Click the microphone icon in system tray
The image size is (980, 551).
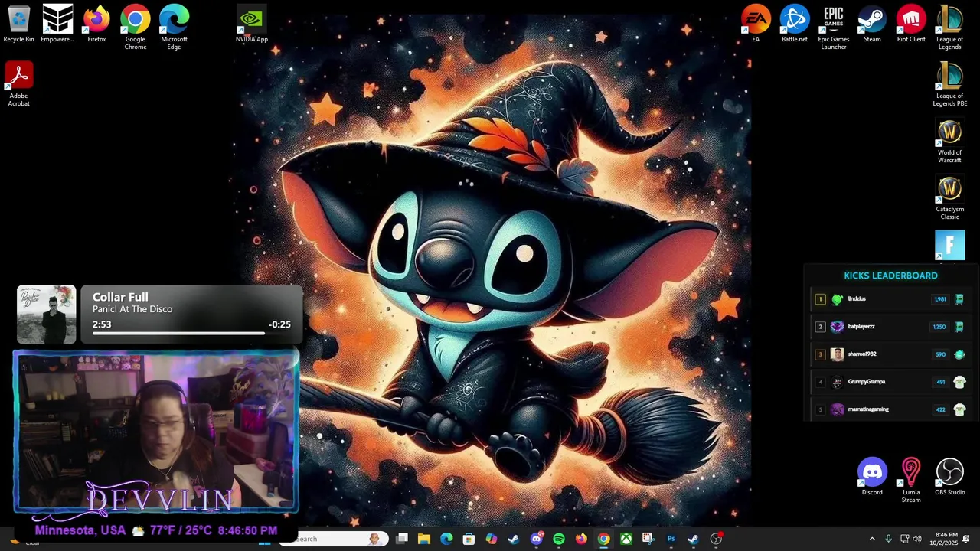(888, 539)
